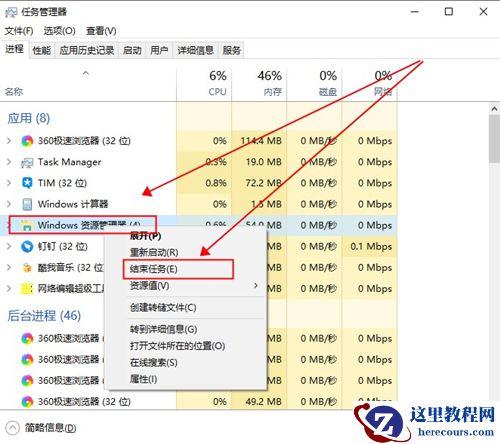Open the 选项(O) menu

tap(60, 31)
